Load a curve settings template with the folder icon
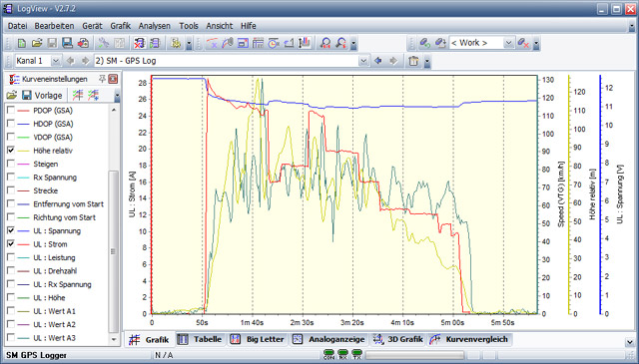Screen dimensions: 639x364 click(11, 96)
